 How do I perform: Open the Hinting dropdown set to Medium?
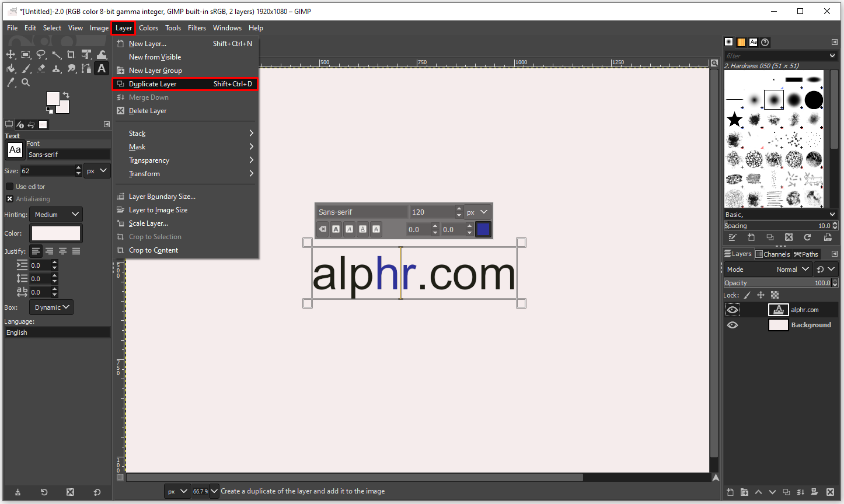(55, 215)
